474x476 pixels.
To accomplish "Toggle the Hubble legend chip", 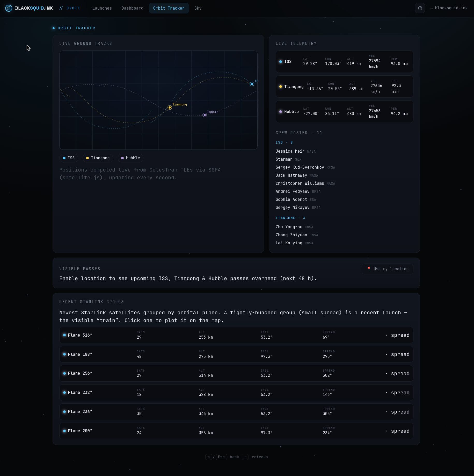I will [x=130, y=158].
